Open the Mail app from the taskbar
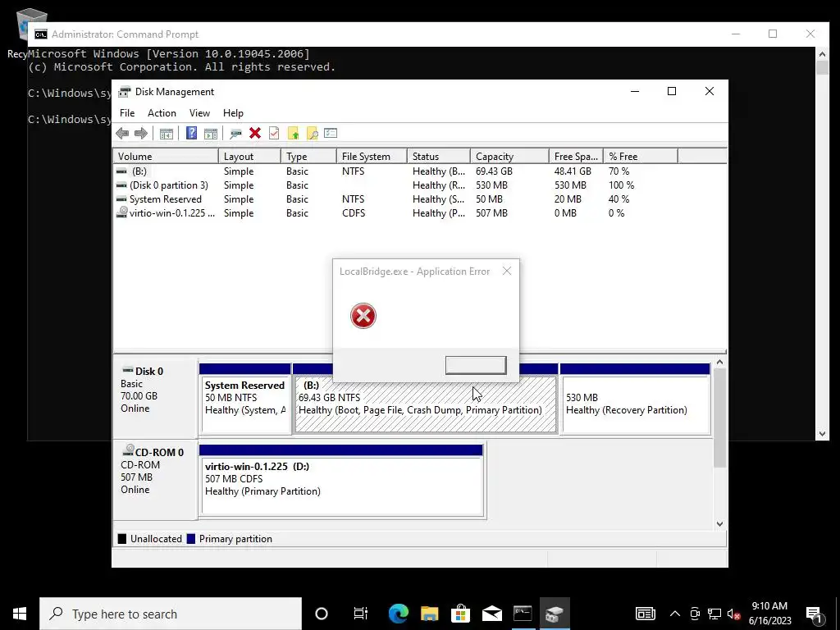The width and height of the screenshot is (840, 630). pyautogui.click(x=491, y=614)
